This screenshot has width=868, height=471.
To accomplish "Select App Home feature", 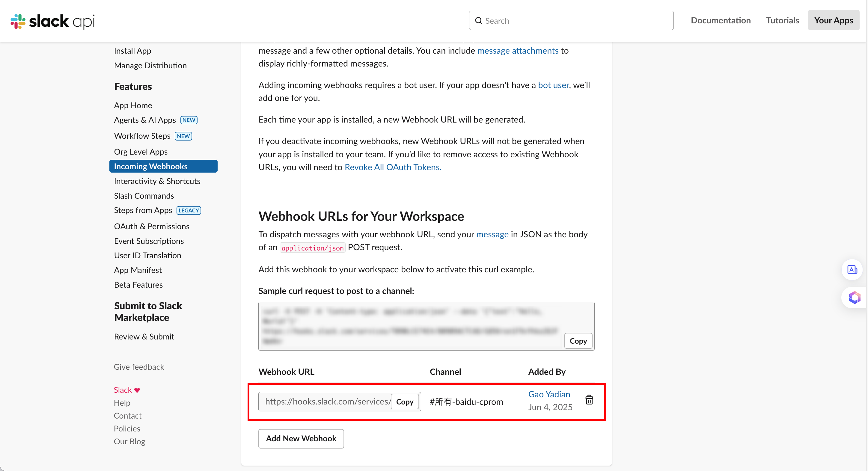I will pos(133,105).
